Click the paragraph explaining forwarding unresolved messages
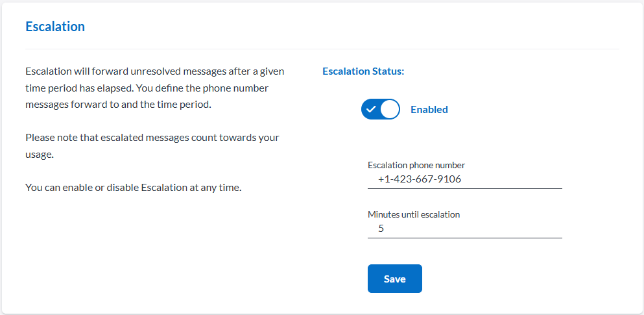644x315 pixels. click(x=154, y=88)
